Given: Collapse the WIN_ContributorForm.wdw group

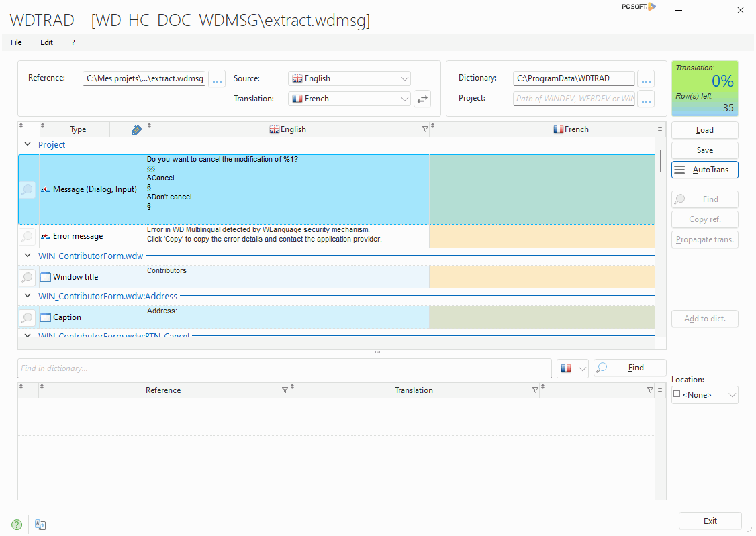Looking at the screenshot, I should (28, 255).
